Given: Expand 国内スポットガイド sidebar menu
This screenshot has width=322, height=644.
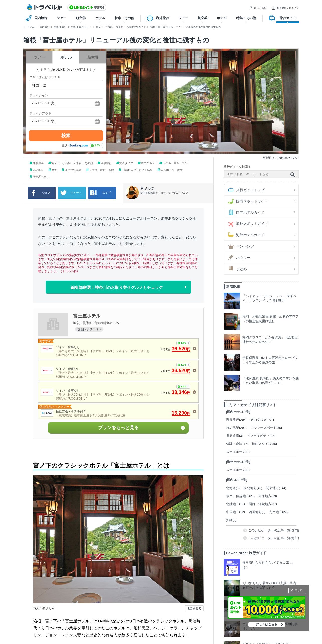Looking at the screenshot, I should [x=261, y=201].
